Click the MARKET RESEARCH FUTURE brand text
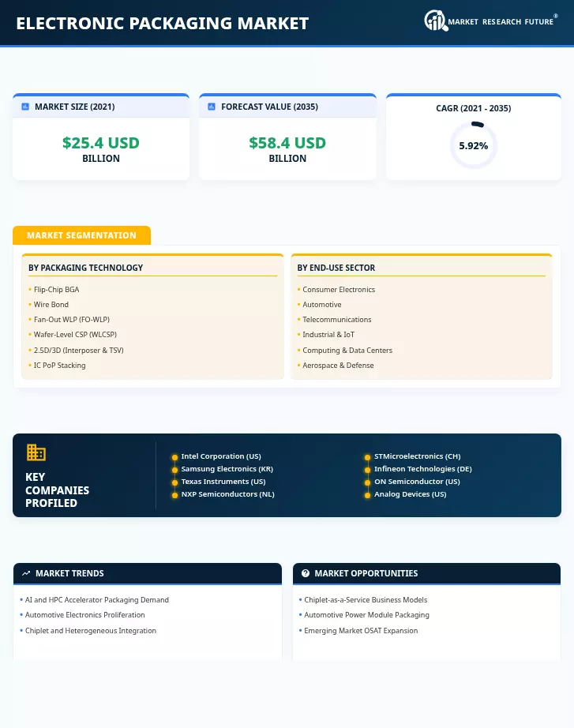 pos(501,22)
